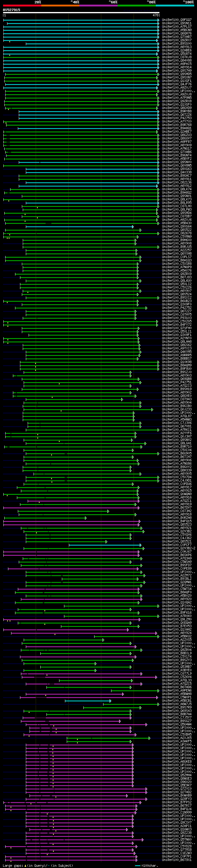Click the UniRef100_A8Y924 label

177,633
